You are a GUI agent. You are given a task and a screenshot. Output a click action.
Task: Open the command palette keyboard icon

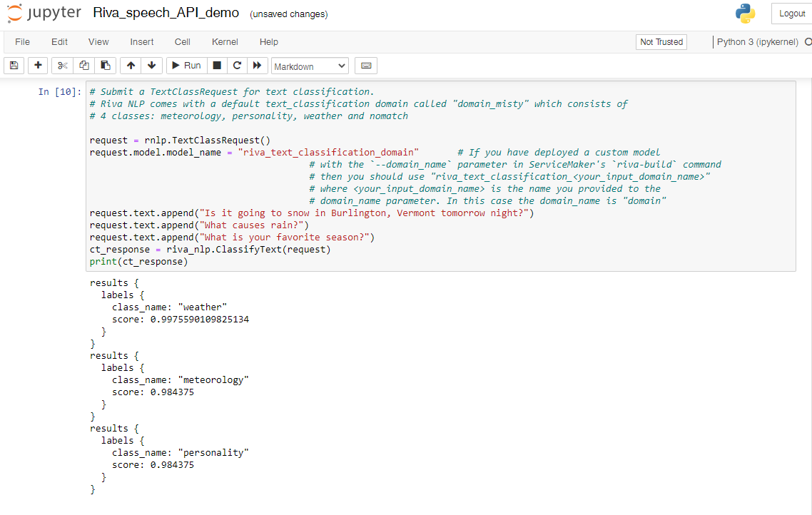tap(366, 66)
